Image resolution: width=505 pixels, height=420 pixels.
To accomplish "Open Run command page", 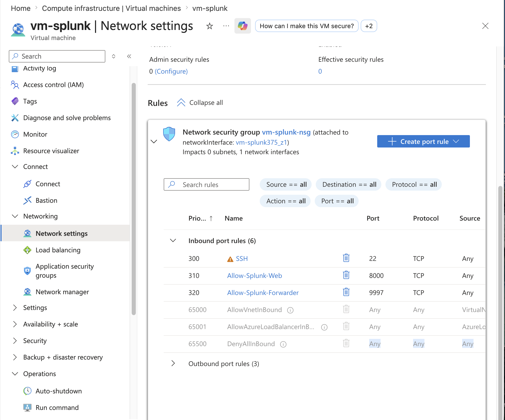I will click(x=57, y=408).
